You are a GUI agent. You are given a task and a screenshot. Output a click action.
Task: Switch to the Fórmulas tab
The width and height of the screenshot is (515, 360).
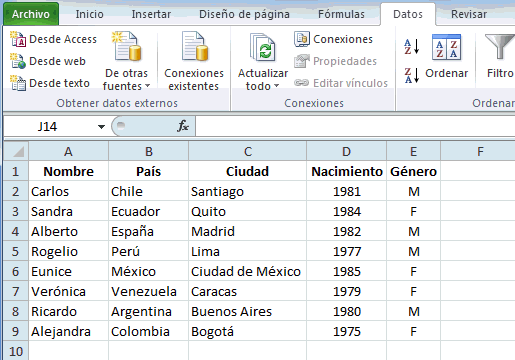coord(341,14)
